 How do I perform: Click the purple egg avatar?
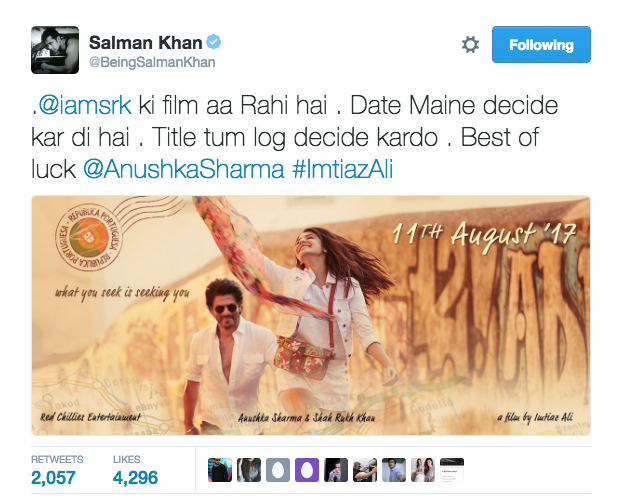307,470
